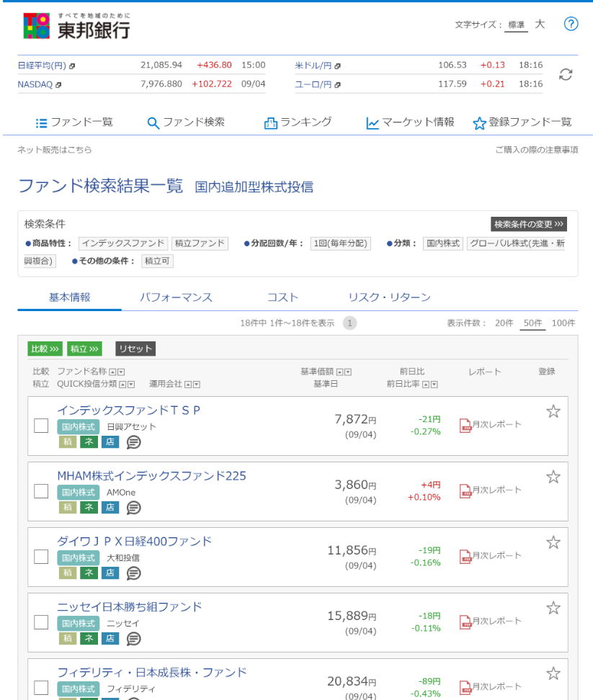Check the box for インデックスファンドTSP
Viewport: 593px width, 700px height.
pyautogui.click(x=41, y=426)
